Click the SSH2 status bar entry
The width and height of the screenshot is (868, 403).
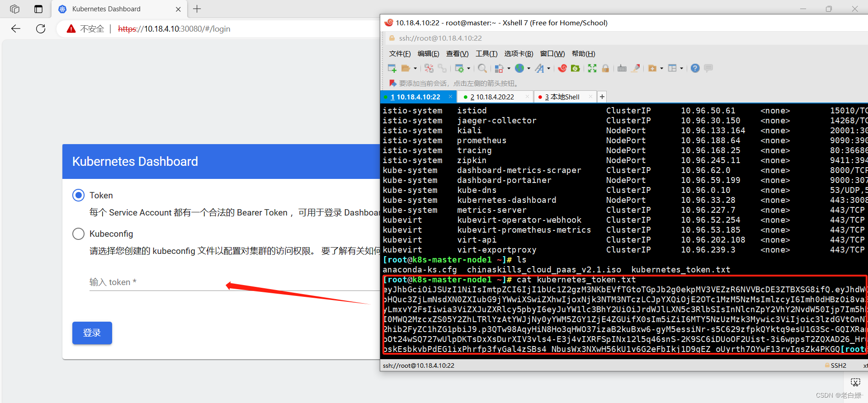pyautogui.click(x=835, y=366)
